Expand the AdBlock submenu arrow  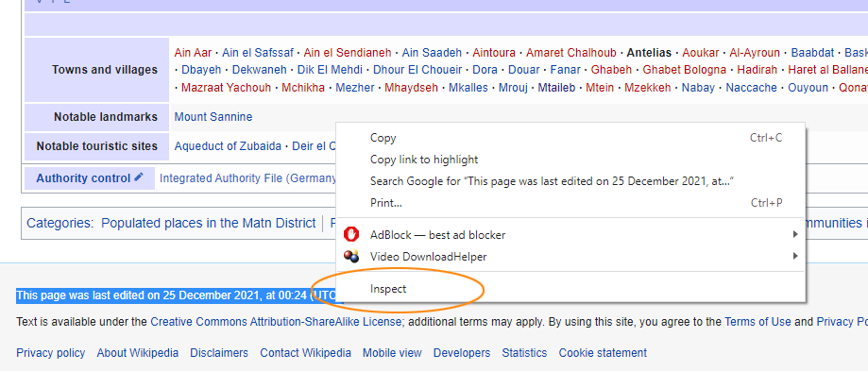click(x=795, y=234)
